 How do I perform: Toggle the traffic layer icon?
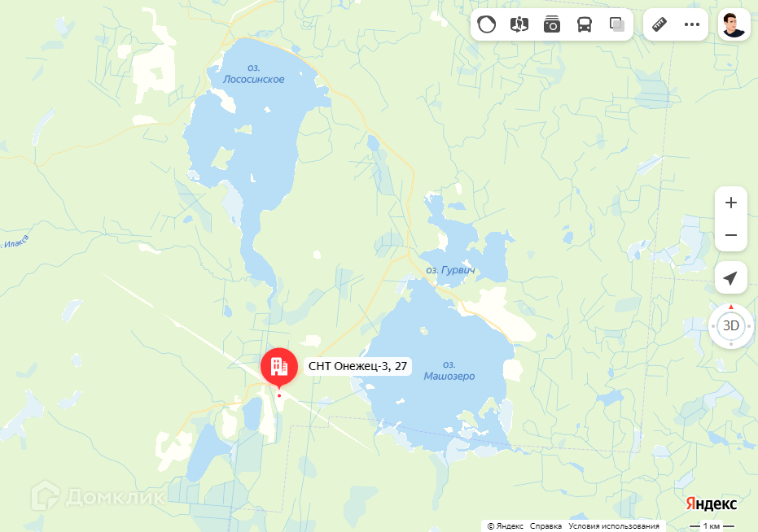486,24
